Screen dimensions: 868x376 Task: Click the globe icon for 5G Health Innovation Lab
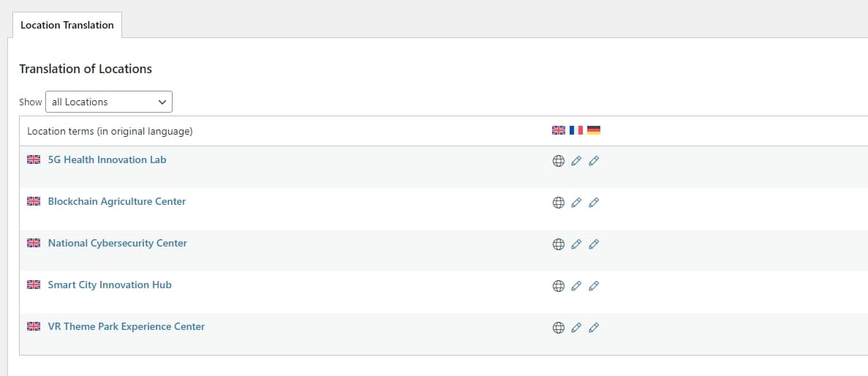[x=558, y=161]
